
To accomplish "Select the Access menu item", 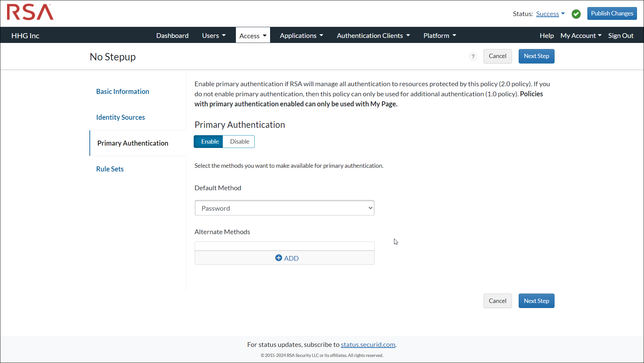I will coord(252,35).
